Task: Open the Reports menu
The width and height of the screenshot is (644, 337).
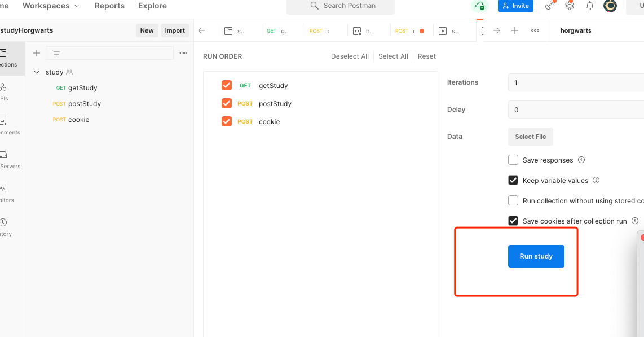Action: (x=109, y=6)
